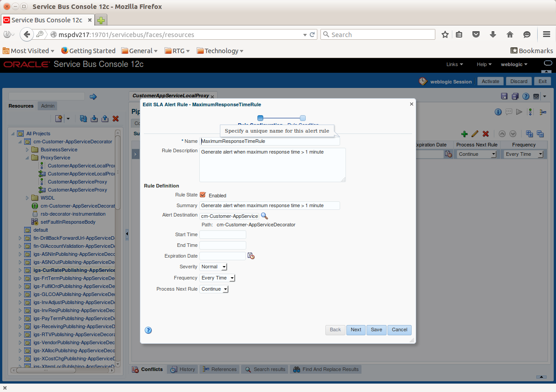Click the green plus Add alert rule icon
Viewport: 556px width, 392px height.
point(464,133)
